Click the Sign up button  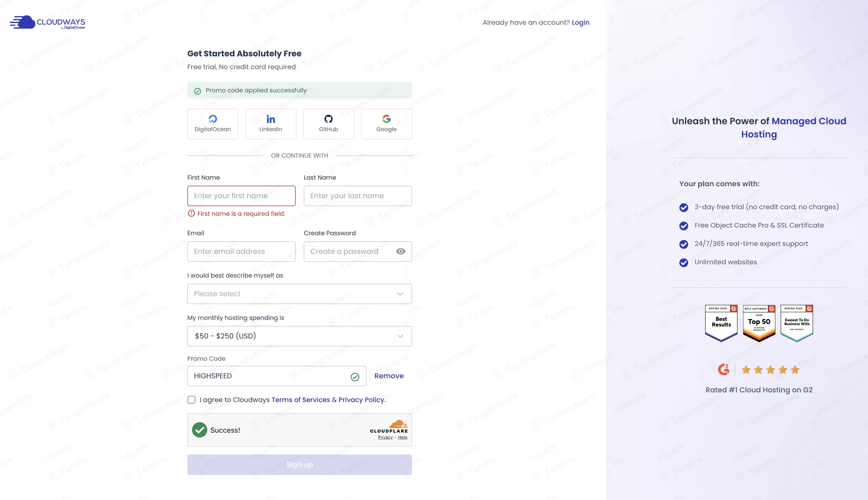(300, 465)
